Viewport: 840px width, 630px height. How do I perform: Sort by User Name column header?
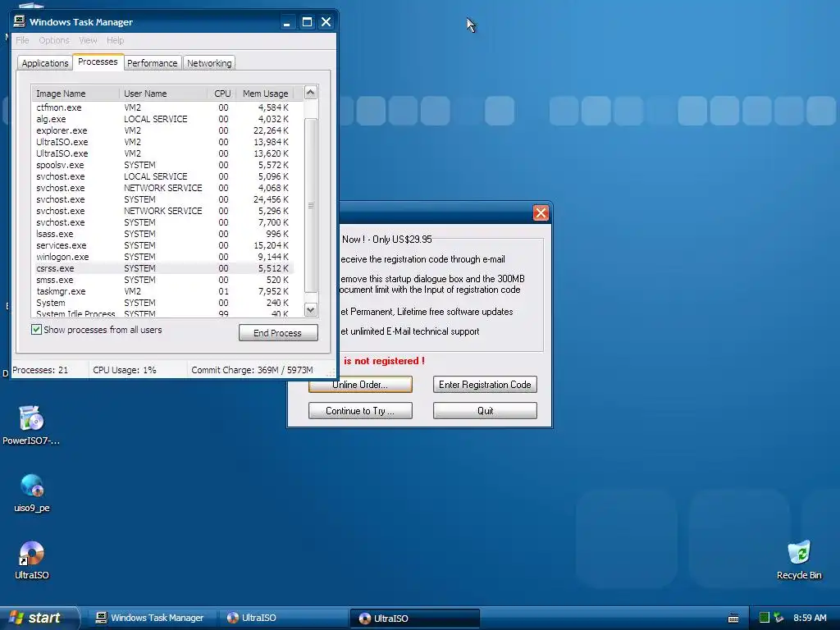tap(163, 94)
